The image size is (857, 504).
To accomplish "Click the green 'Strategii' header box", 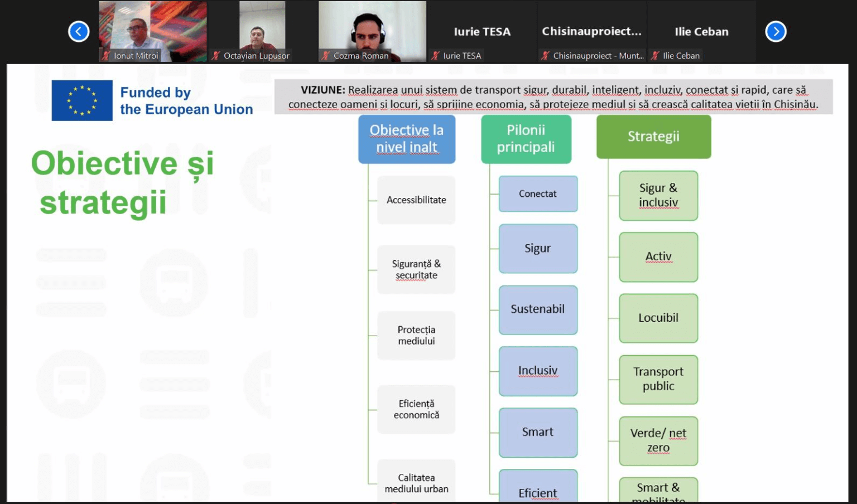I will (x=653, y=137).
